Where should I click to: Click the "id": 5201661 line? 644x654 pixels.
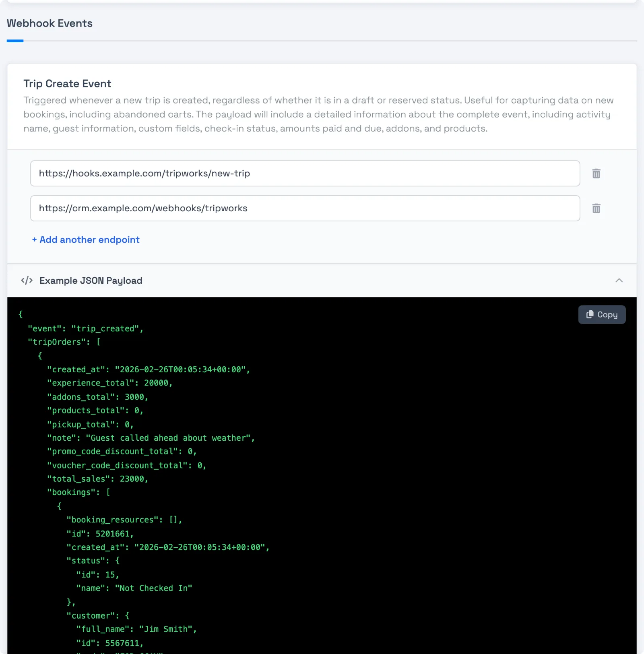tap(100, 534)
